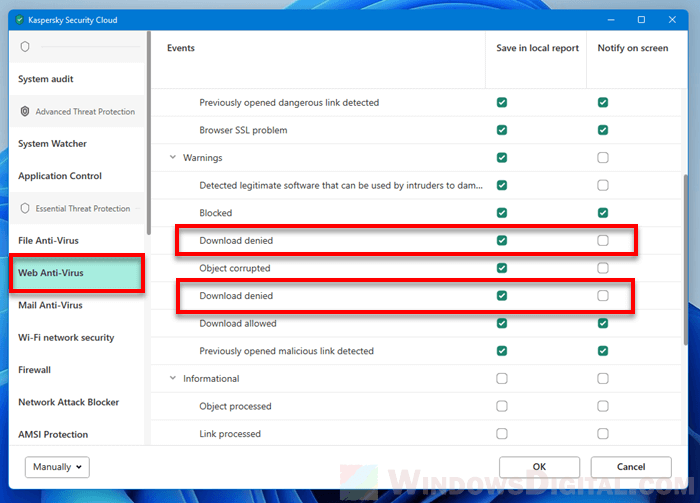
Task: Open System audit in the sidebar
Action: (x=77, y=79)
